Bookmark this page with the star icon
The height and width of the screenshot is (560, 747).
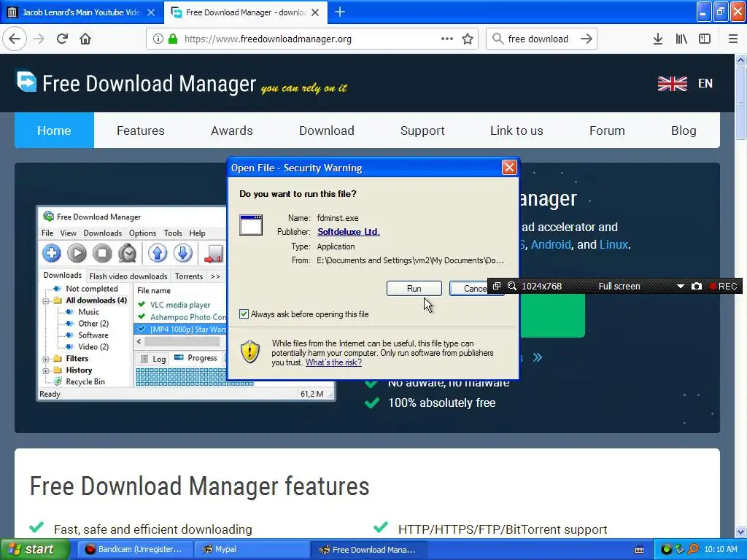(468, 39)
